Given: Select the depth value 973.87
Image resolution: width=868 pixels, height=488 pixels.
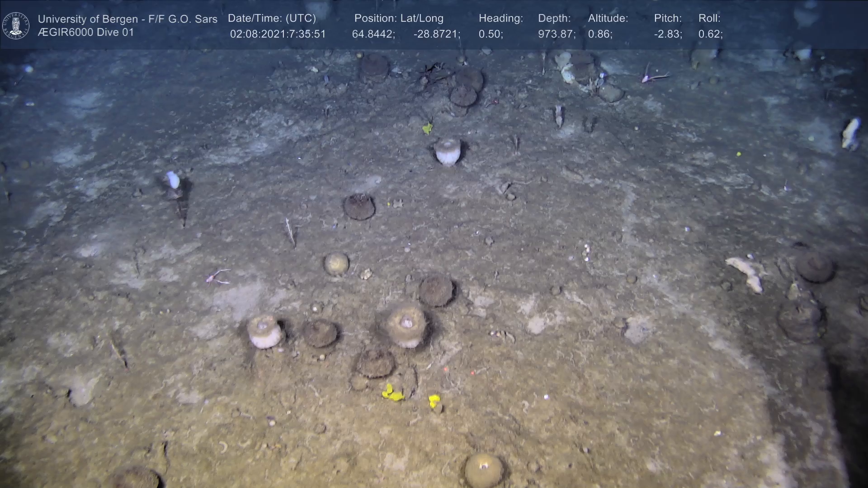Looking at the screenshot, I should click(557, 34).
